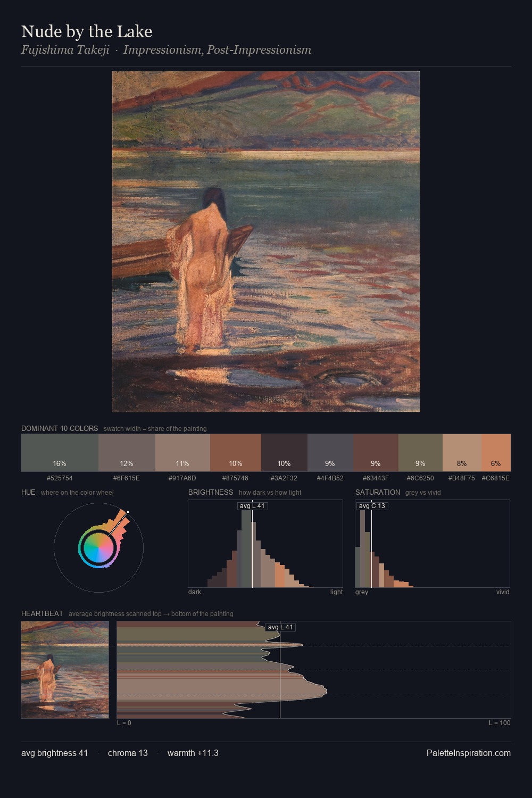
Task: Click the 'DOMINANT 10 COLORS' heading
Action: (x=60, y=428)
